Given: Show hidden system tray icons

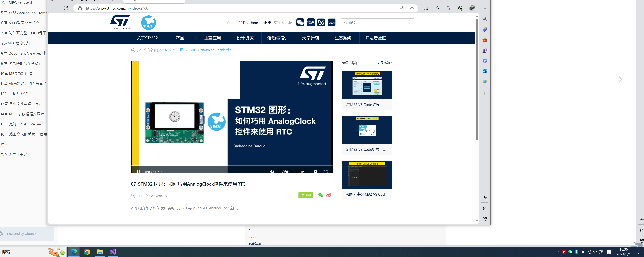Looking at the screenshot, I should pyautogui.click(x=557, y=252).
